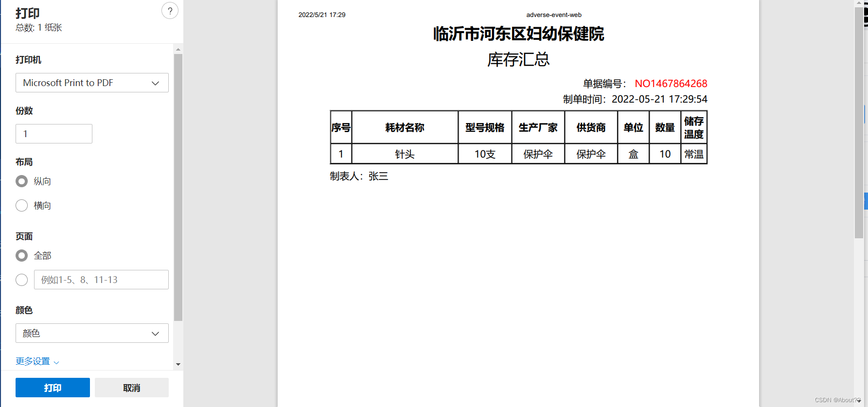Click the settings panel scrollbar down arrow
Viewport: 868px width, 407px height.
pyautogui.click(x=178, y=364)
